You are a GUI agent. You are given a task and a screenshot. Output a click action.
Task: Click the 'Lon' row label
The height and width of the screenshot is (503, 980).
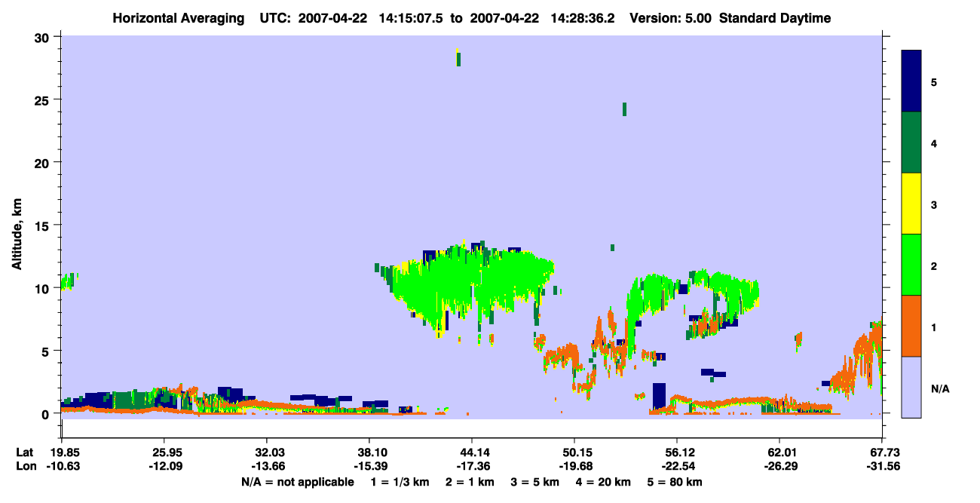point(26,467)
